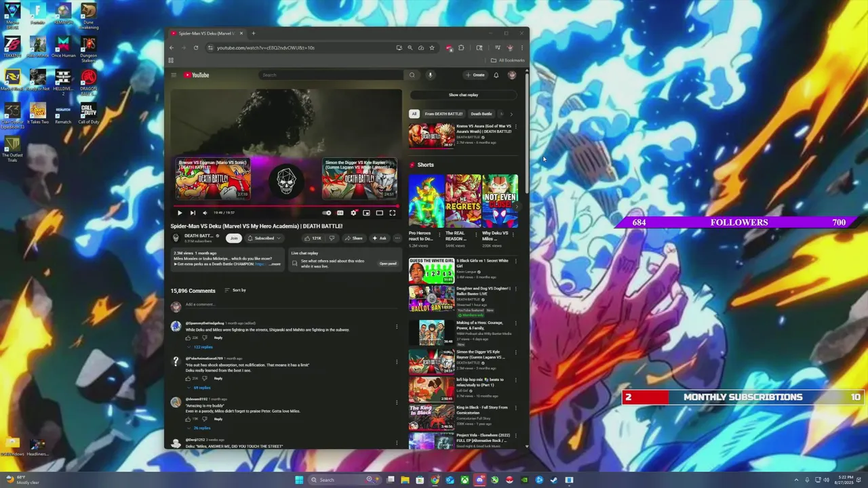Select the All filter chip

pos(414,114)
